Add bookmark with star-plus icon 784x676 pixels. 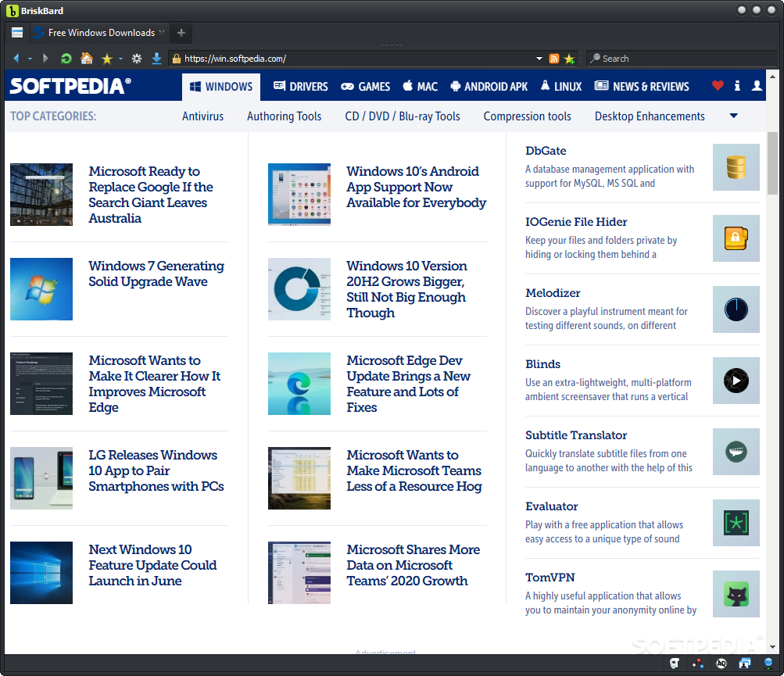[569, 59]
